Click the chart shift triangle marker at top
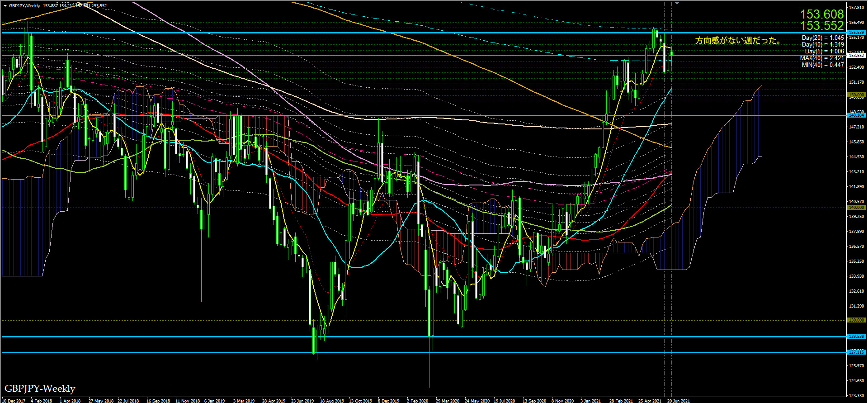Screen dimensions: 868x403 pyautogui.click(x=677, y=3)
